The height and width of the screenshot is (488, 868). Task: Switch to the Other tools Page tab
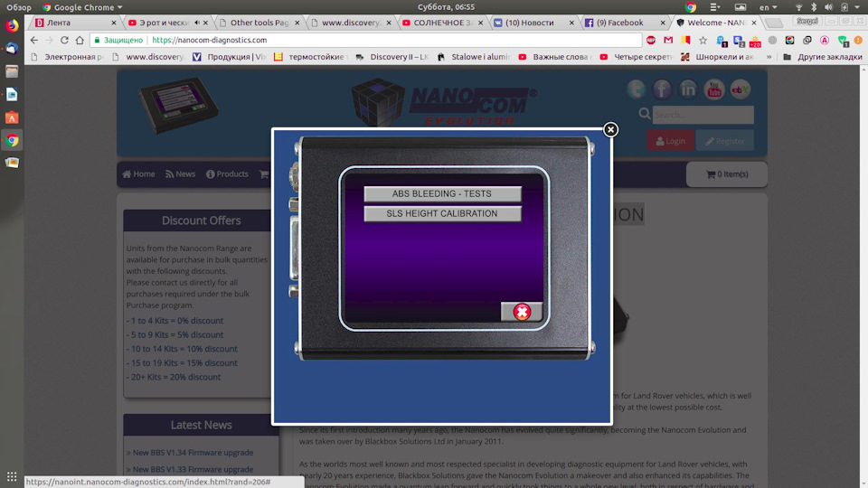(x=259, y=23)
